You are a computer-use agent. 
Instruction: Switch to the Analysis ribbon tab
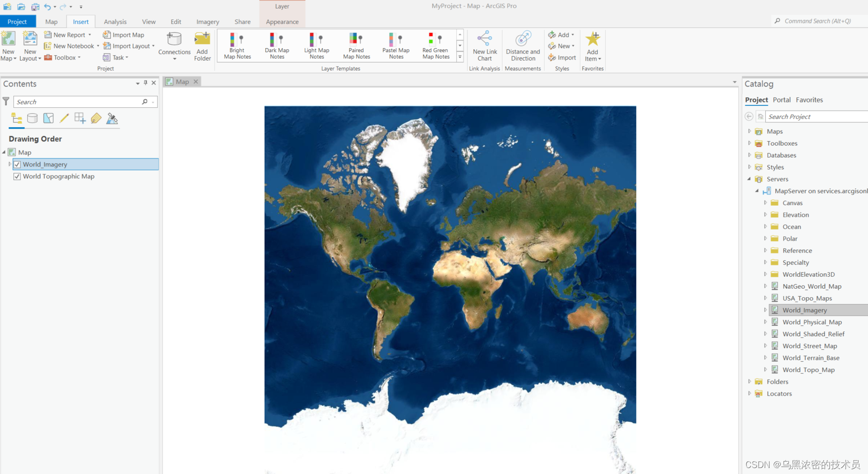click(x=115, y=21)
